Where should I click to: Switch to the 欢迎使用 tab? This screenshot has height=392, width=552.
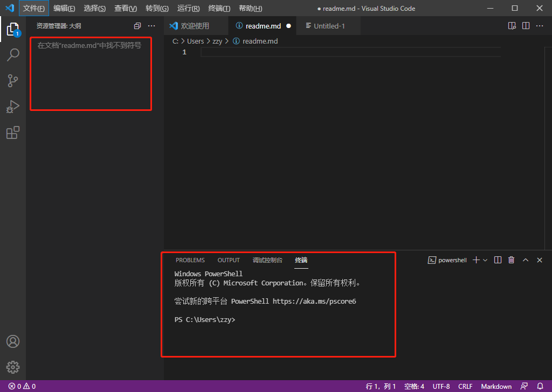(195, 26)
